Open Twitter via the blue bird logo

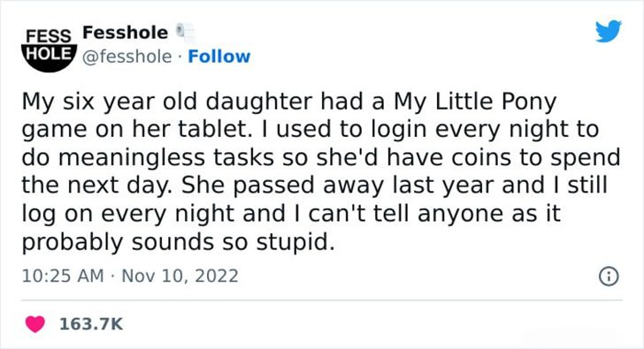609,31
